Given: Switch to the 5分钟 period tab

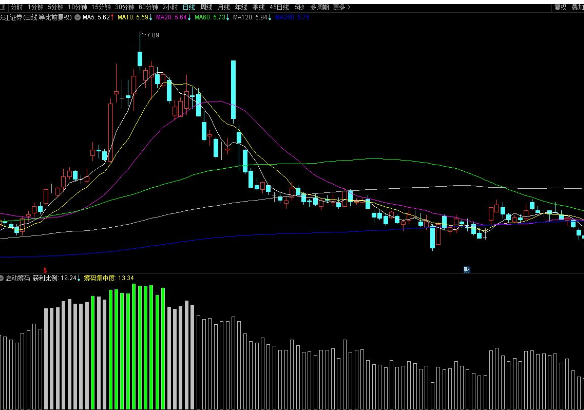Looking at the screenshot, I should coord(55,7).
